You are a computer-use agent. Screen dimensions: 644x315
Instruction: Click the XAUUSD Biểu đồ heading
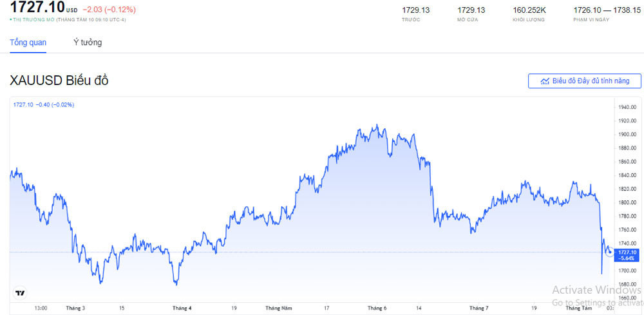point(59,81)
